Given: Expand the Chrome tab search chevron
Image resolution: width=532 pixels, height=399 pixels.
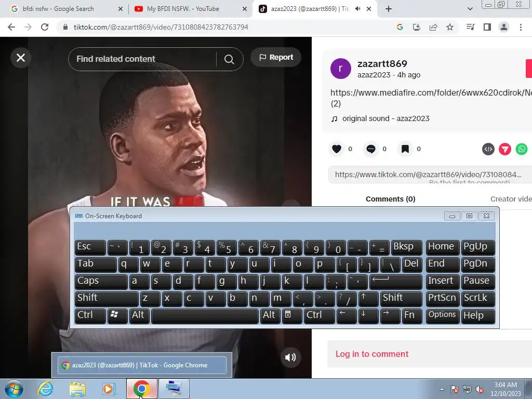Looking at the screenshot, I should tap(470, 9).
